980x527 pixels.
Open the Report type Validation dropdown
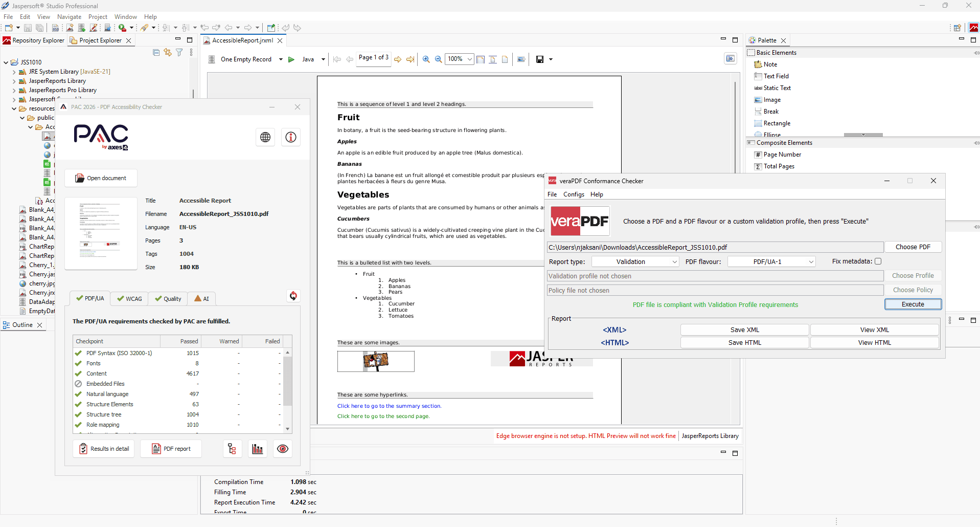[635, 261]
